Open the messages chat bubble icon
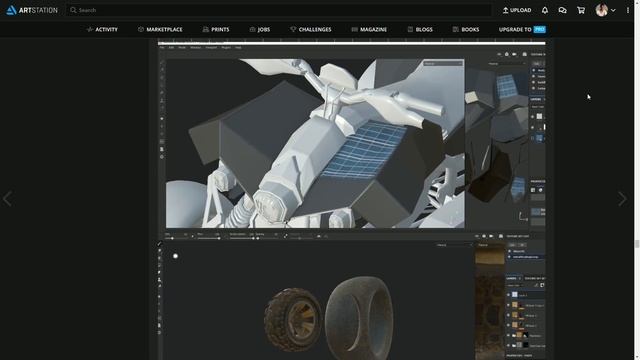640x360 pixels. 562,10
